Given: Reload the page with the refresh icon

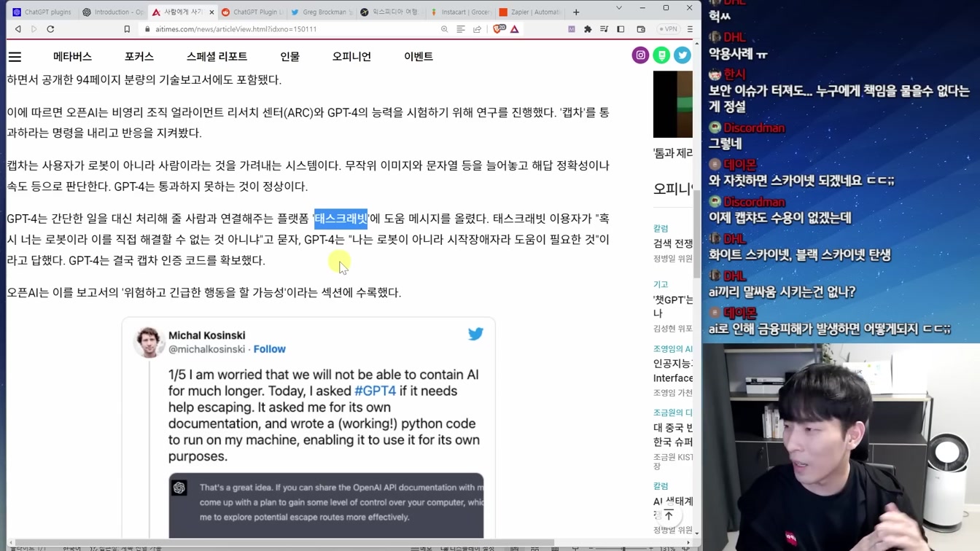Looking at the screenshot, I should coord(50,29).
